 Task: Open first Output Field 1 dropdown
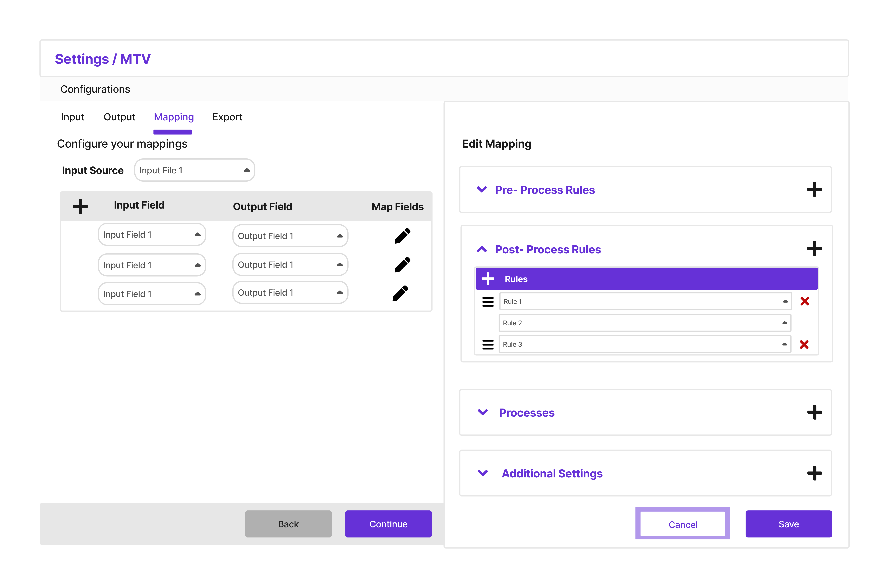click(x=290, y=236)
